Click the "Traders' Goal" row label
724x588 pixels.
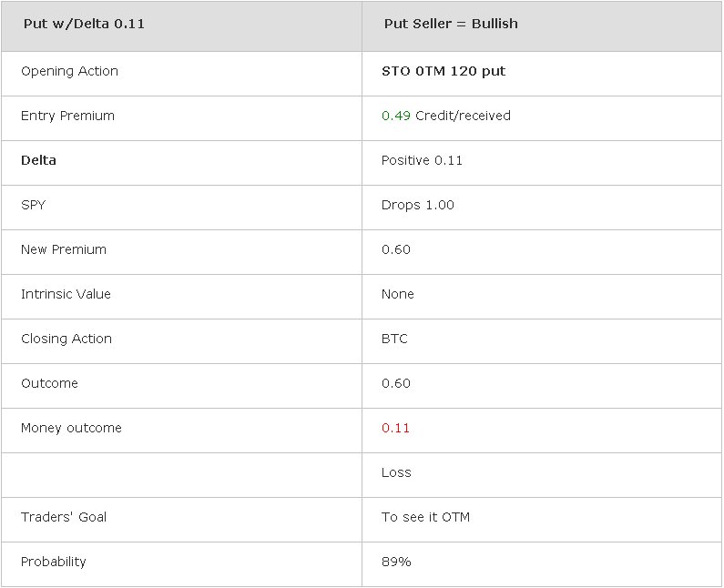[x=64, y=517]
